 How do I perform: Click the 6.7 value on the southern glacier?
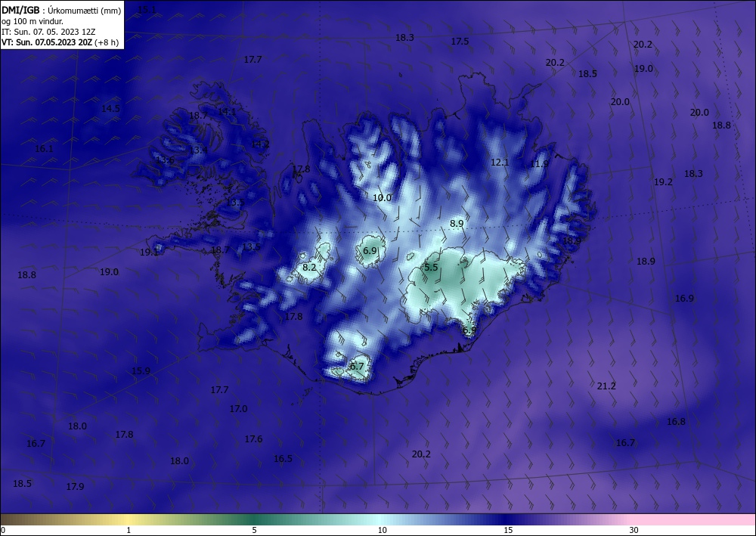(x=357, y=367)
